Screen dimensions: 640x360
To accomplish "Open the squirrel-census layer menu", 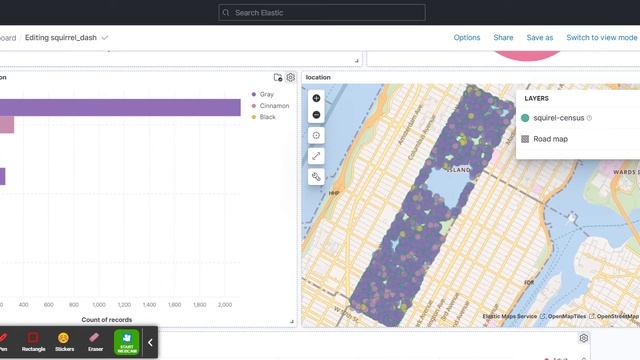I will tap(558, 118).
